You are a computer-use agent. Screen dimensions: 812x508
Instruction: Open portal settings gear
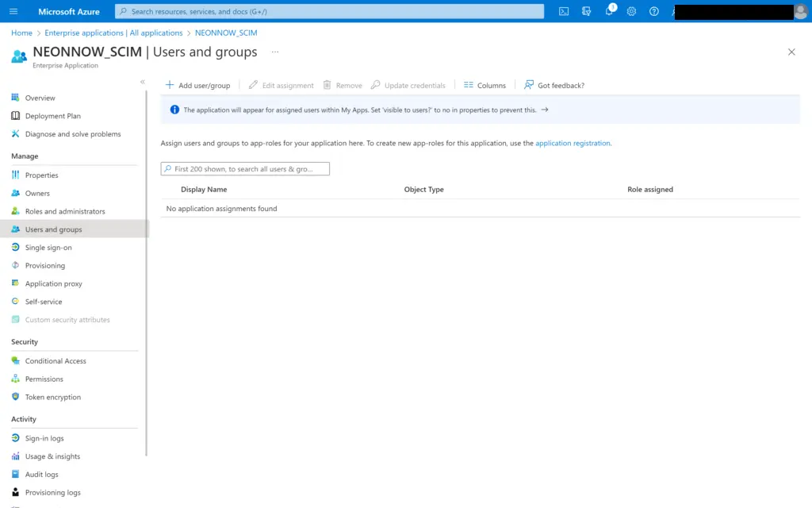coord(631,11)
